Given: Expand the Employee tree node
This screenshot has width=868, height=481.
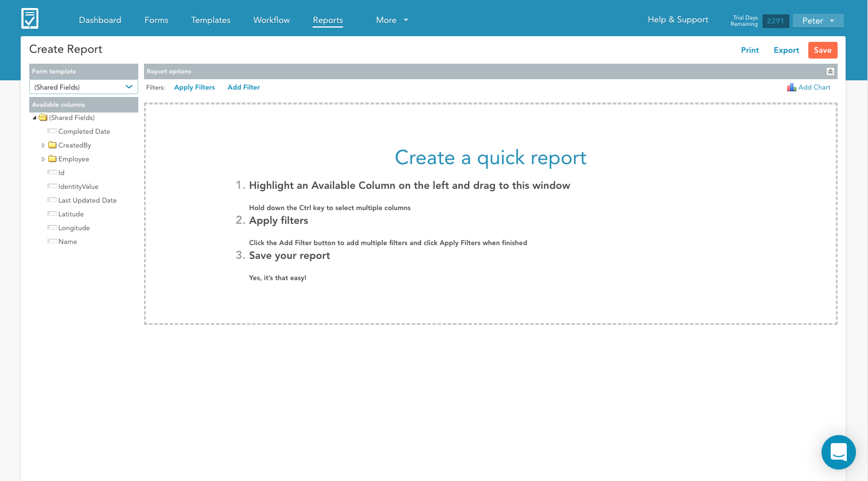Looking at the screenshot, I should coord(43,159).
